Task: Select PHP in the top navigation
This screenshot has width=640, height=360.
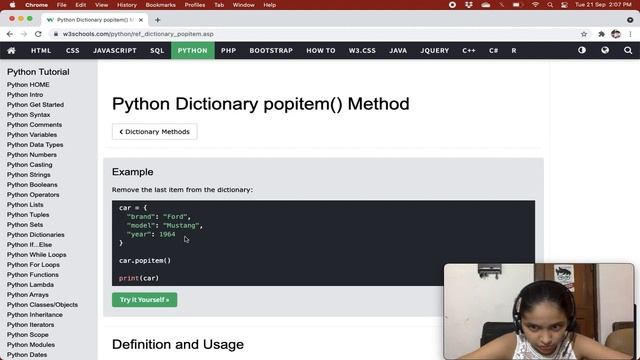Action: [x=229, y=51]
